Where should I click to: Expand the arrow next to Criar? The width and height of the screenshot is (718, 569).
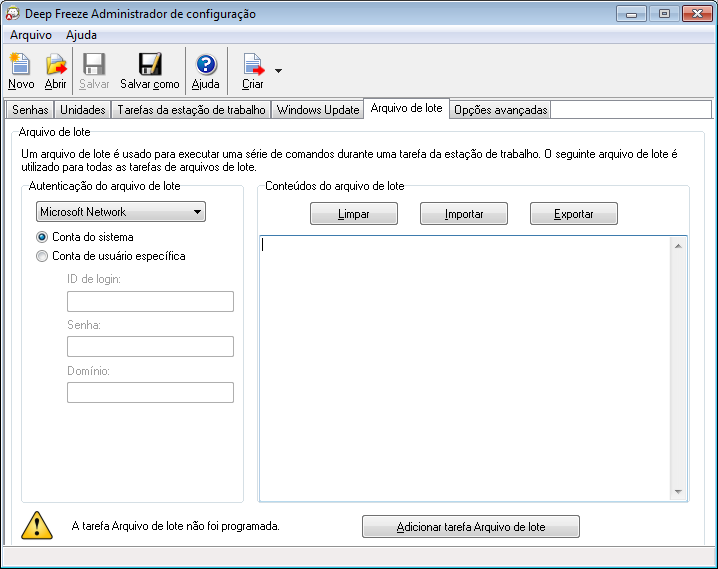coord(278,71)
